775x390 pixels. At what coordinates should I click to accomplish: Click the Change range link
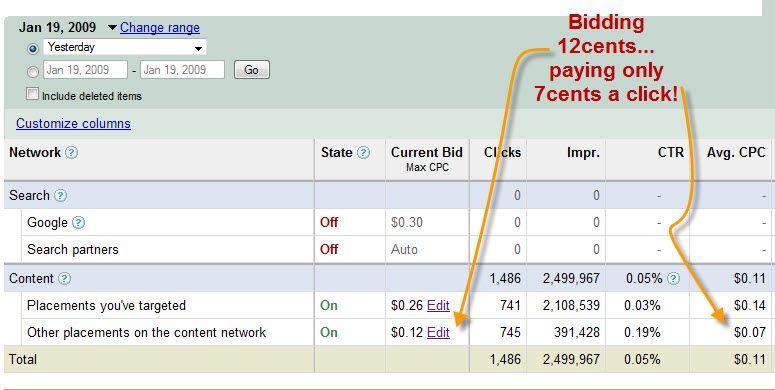pyautogui.click(x=160, y=28)
